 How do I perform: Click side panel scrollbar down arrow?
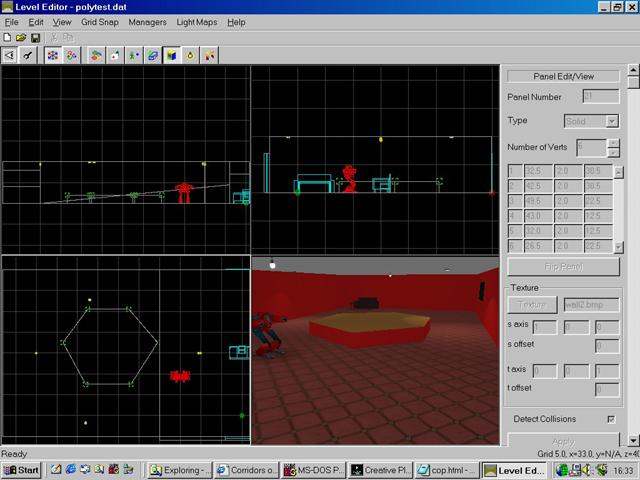[633, 440]
